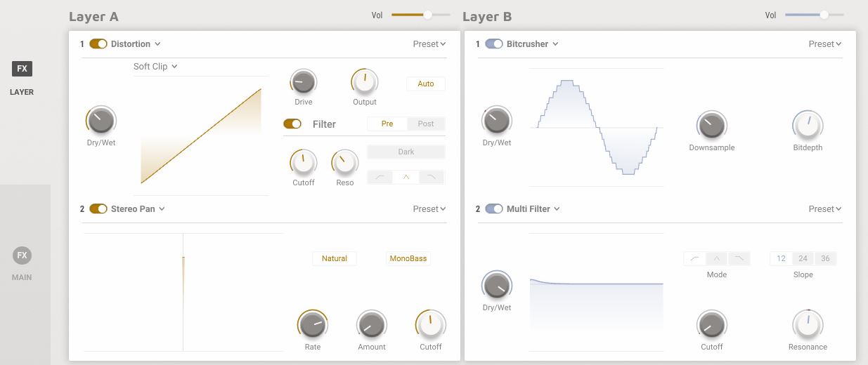Select the 24 slope option
Image resolution: width=868 pixels, height=365 pixels.
pyautogui.click(x=803, y=258)
